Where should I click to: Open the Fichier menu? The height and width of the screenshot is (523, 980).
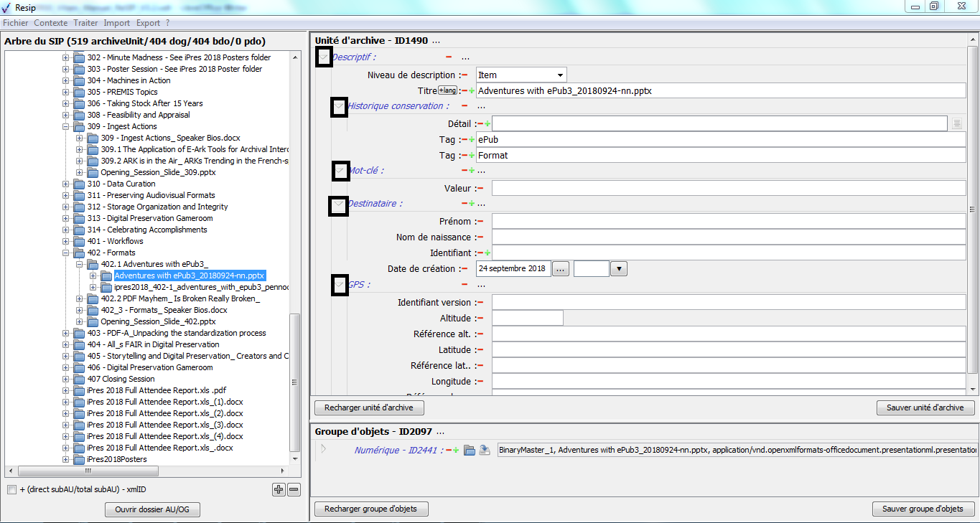[x=15, y=23]
